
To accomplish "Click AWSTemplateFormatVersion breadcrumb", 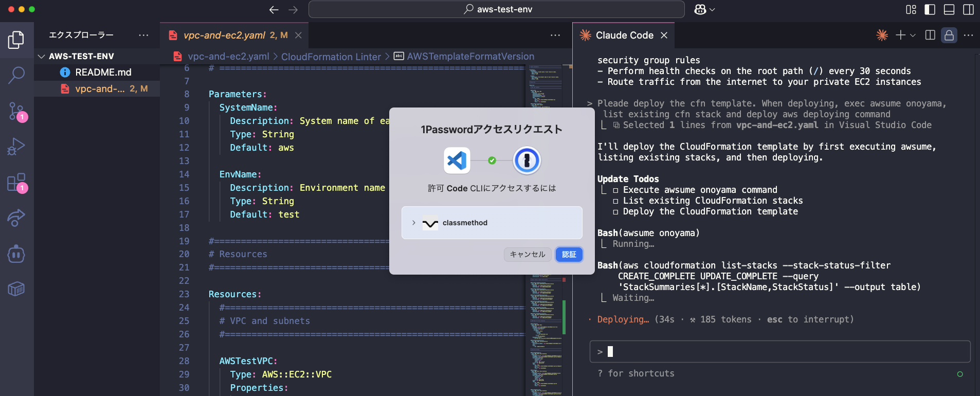I will [x=470, y=57].
